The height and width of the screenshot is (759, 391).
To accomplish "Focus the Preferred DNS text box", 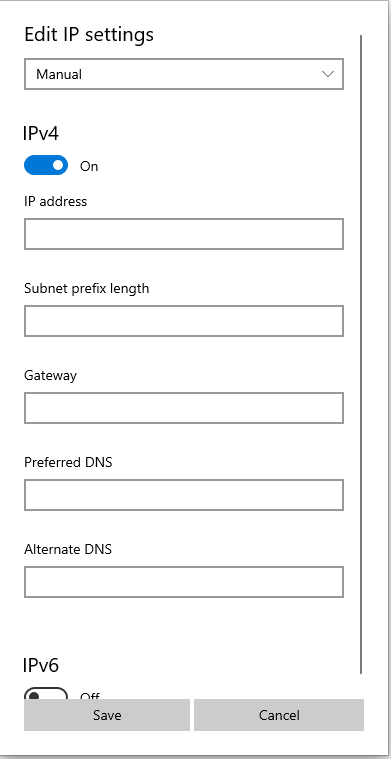I will pyautogui.click(x=184, y=495).
